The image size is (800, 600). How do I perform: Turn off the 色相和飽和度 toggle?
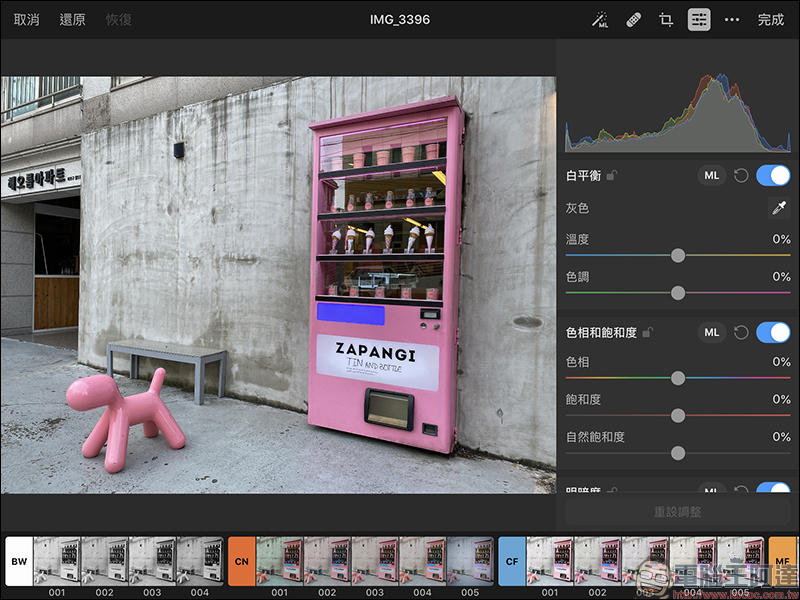pyautogui.click(x=773, y=332)
